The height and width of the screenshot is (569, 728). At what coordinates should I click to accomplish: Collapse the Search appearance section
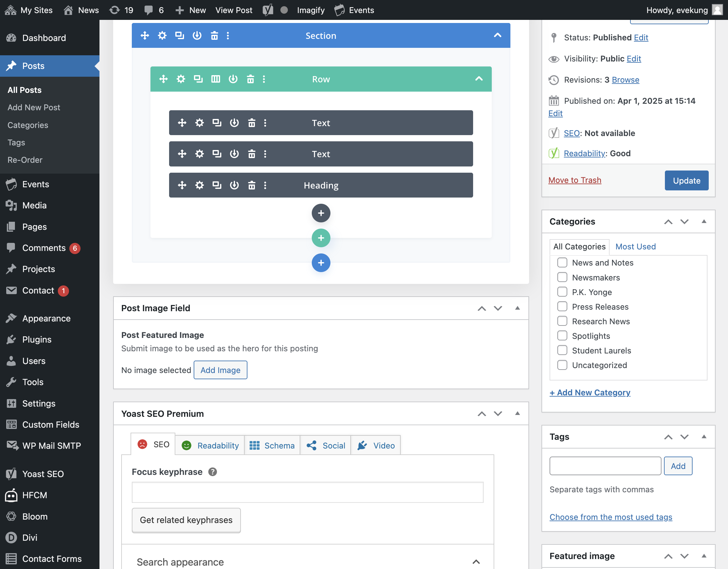click(x=476, y=562)
